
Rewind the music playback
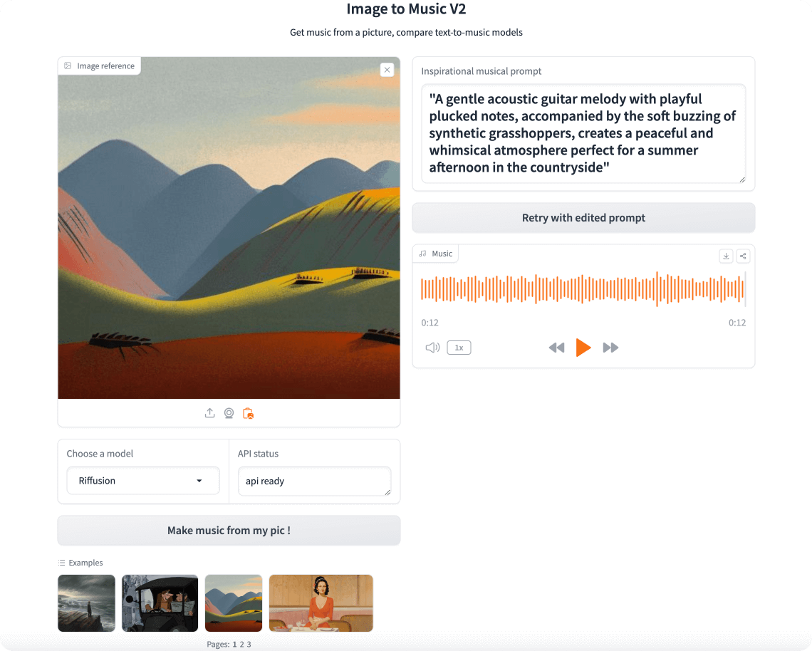pos(556,348)
